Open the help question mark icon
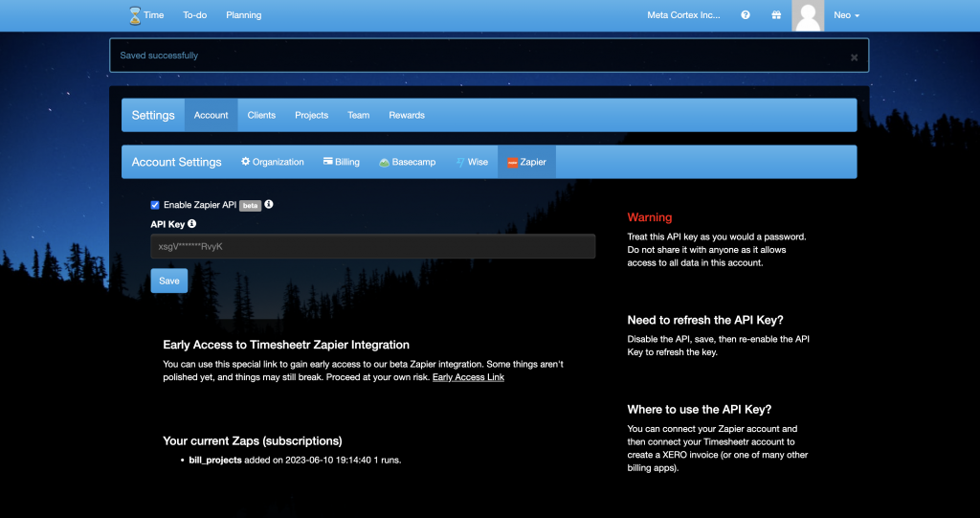This screenshot has width=980, height=518. [x=745, y=15]
